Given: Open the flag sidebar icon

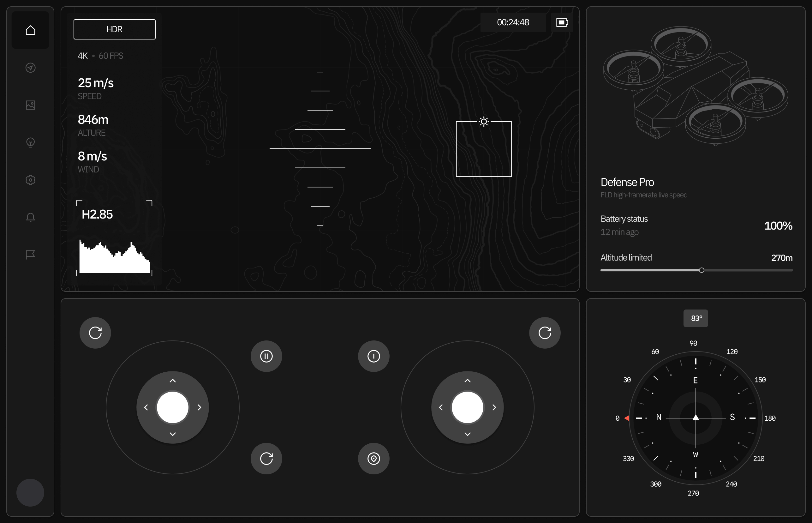Looking at the screenshot, I should tap(31, 254).
